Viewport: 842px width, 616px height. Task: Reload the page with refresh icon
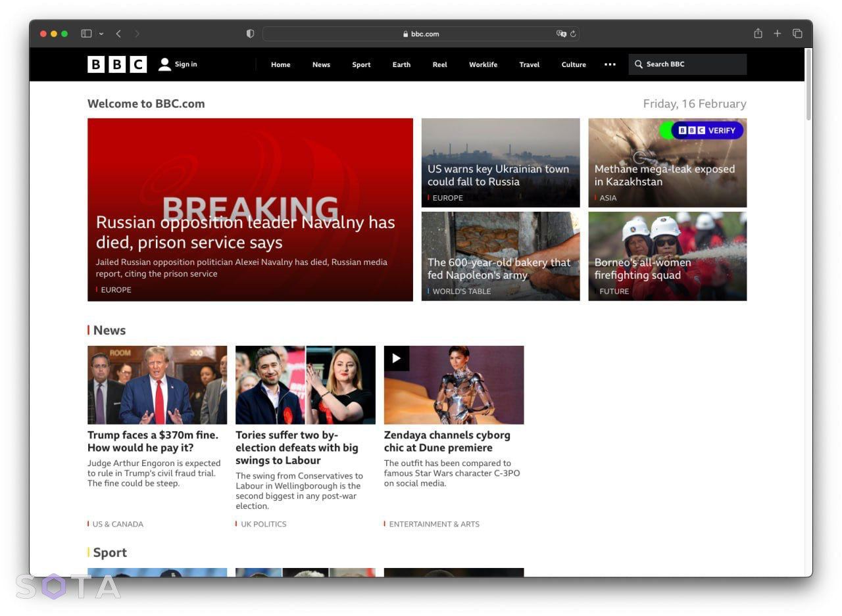tap(574, 34)
